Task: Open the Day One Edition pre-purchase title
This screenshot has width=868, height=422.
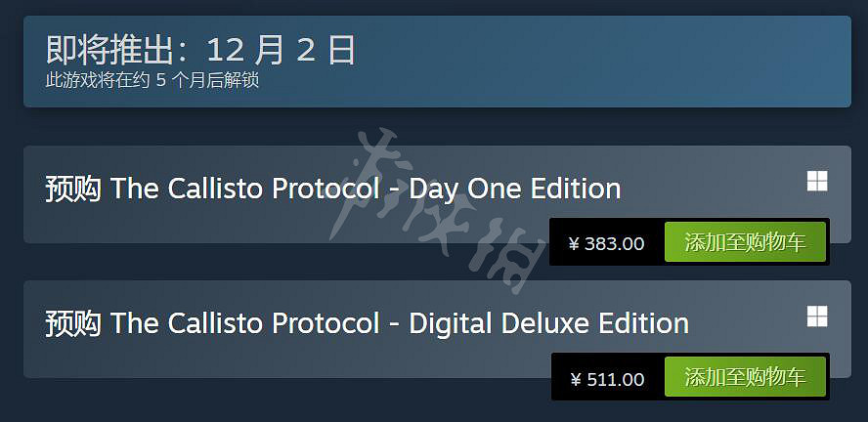Action: (333, 188)
